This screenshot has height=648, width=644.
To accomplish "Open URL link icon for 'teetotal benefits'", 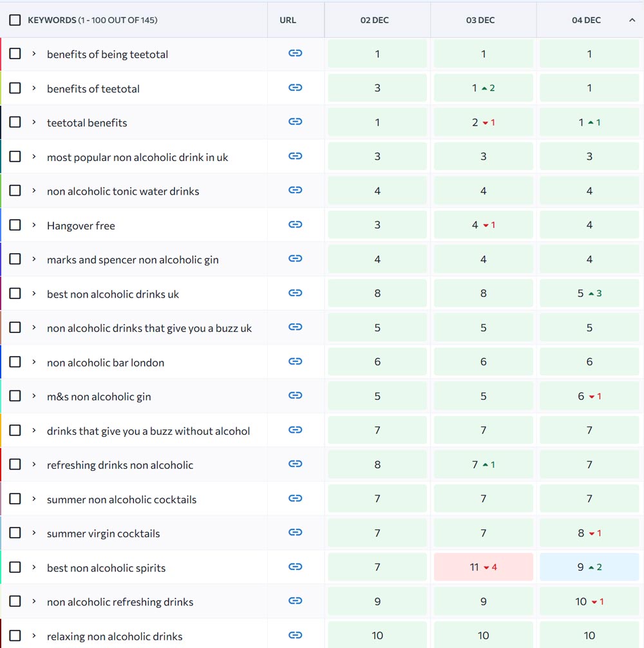I will click(x=296, y=122).
